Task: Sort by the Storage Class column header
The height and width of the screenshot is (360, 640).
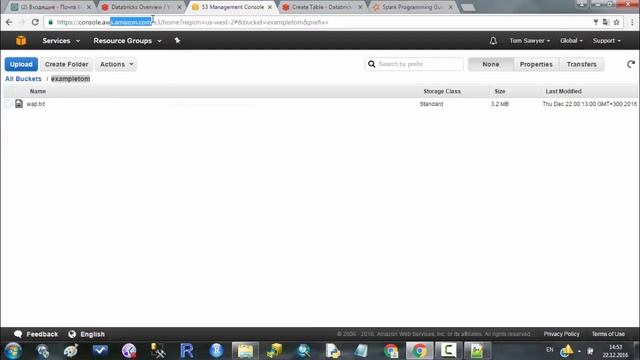Action: click(x=442, y=91)
